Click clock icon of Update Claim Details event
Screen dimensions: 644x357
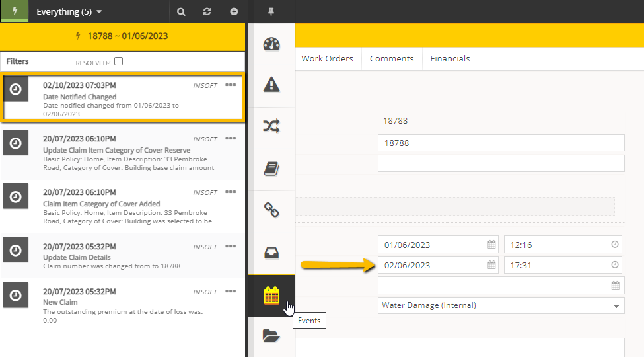click(16, 250)
